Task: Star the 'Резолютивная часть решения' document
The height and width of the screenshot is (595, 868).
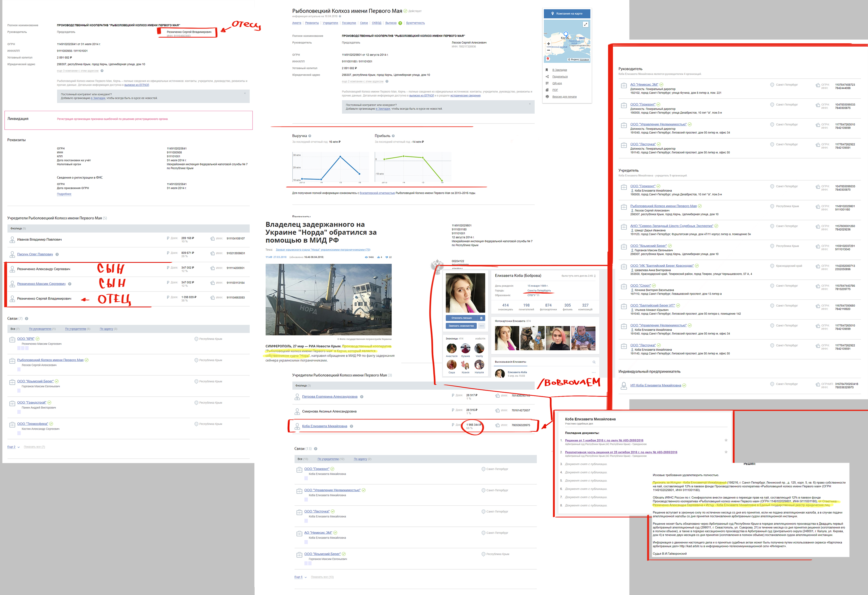Action: pos(726,452)
